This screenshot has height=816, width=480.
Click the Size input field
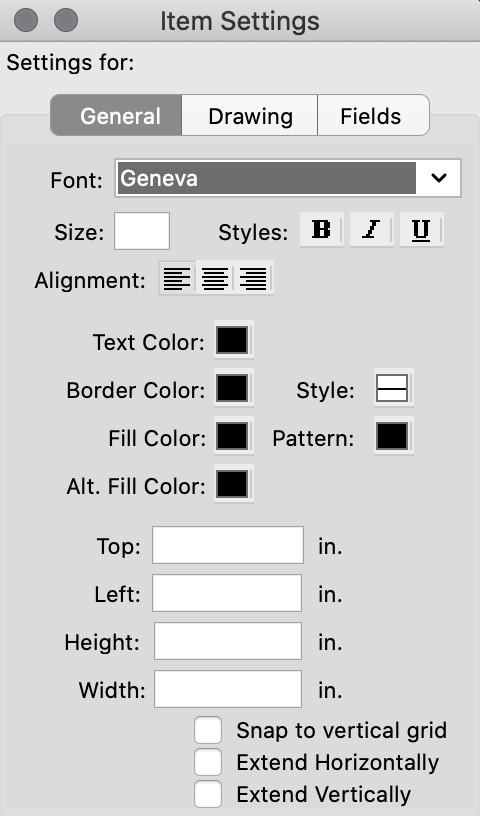coord(142,231)
